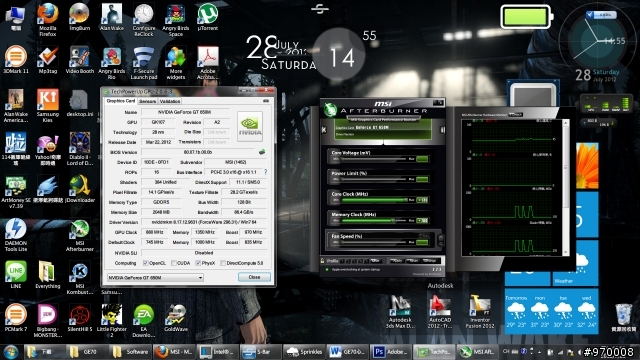Image resolution: width=640 pixels, height=360 pixels.
Task: Open the Software folder taskbar item
Action: coord(131,352)
